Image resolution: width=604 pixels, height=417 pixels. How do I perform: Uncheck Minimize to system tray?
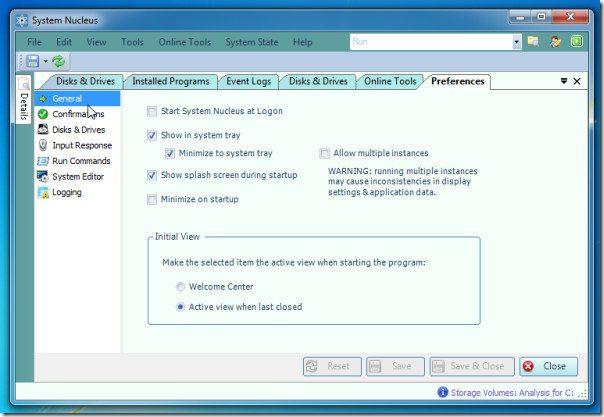point(170,153)
